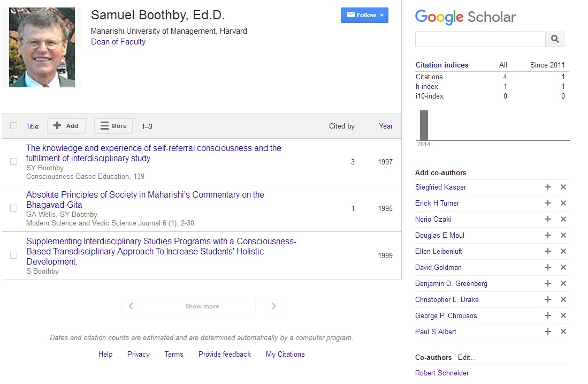Sort articles by Title column header
This screenshot has width=588, height=384.
click(x=32, y=126)
